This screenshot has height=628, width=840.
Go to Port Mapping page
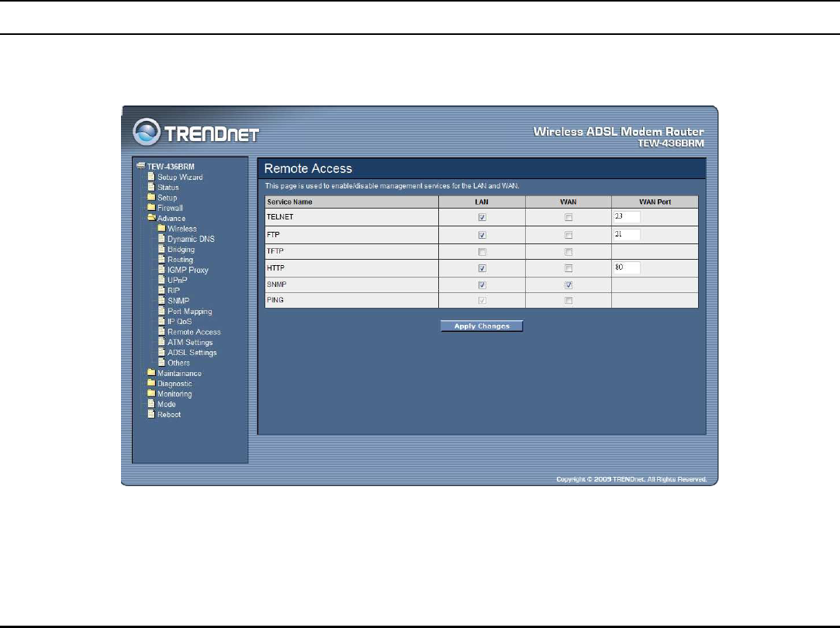click(190, 311)
